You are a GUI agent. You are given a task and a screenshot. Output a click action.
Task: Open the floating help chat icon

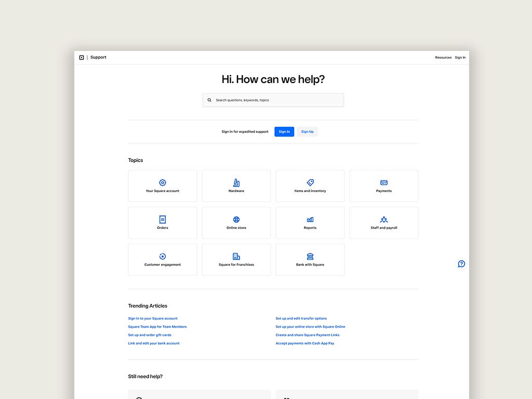coord(461,263)
